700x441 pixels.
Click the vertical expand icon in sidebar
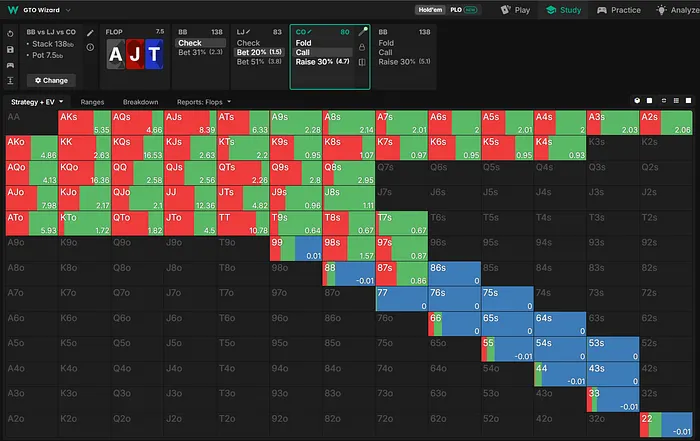(x=10, y=81)
